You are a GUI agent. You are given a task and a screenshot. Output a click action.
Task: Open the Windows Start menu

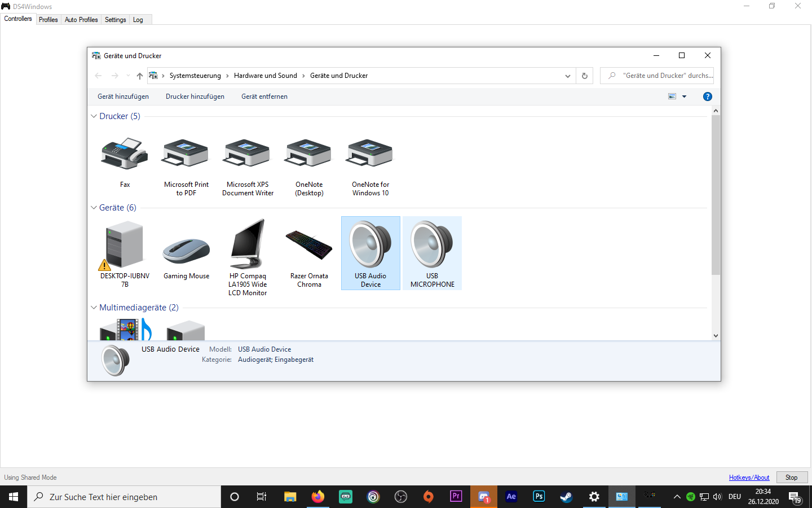[14, 497]
